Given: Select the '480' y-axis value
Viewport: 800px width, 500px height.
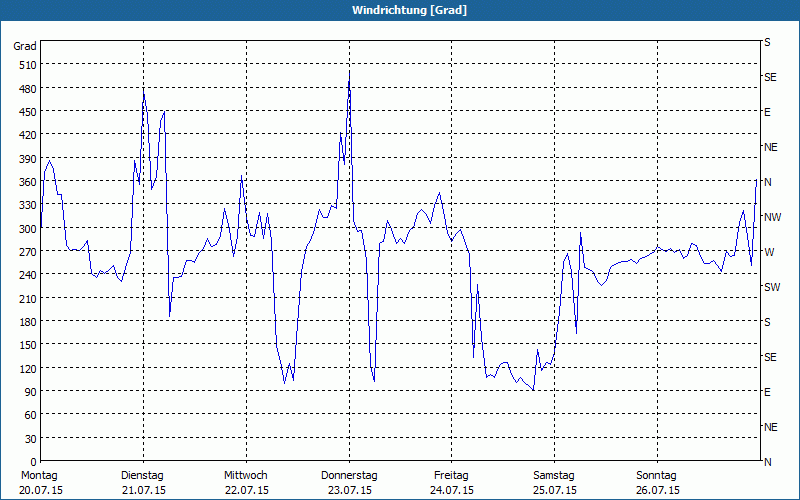Looking at the screenshot, I should 28,89.
